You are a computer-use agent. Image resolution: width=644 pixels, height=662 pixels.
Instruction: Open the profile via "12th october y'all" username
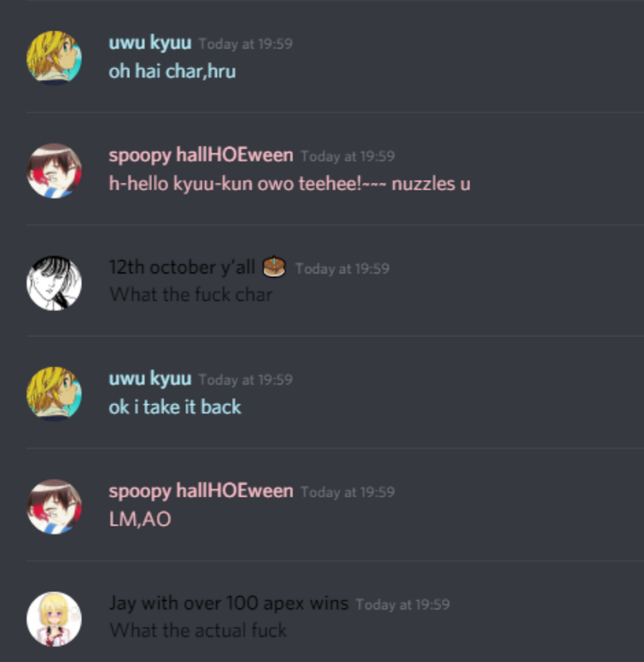tap(182, 267)
